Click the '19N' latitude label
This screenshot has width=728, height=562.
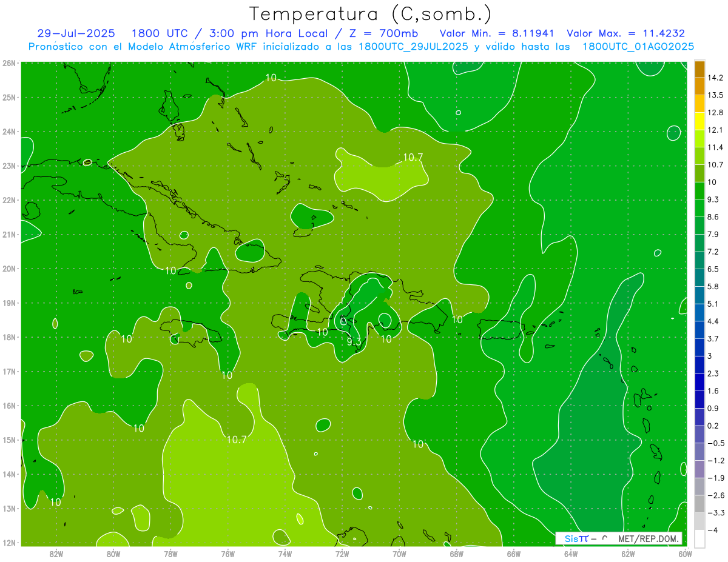tap(9, 303)
